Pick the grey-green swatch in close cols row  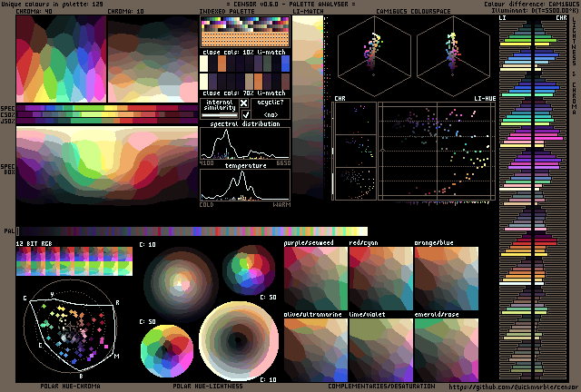267,64
